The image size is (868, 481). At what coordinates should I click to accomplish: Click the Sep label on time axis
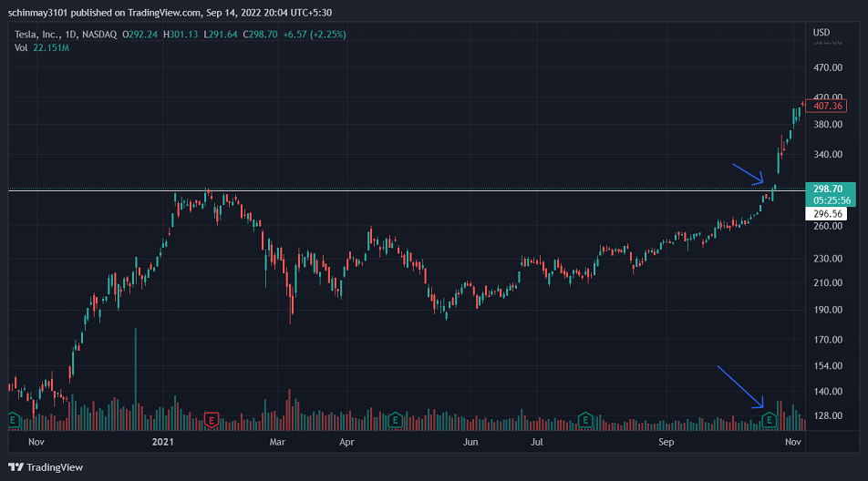pos(666,442)
